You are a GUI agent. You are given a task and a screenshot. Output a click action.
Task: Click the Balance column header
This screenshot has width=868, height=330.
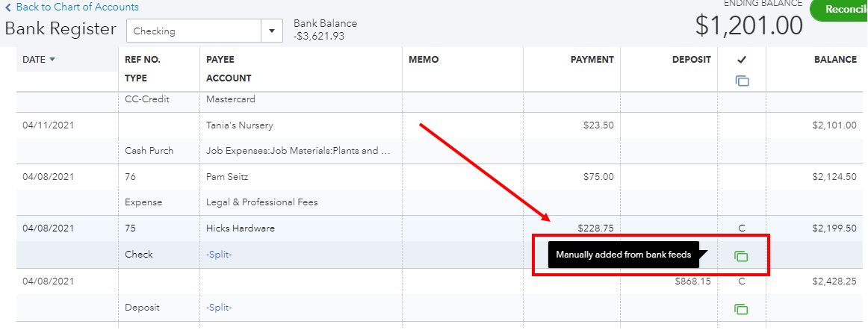[834, 60]
